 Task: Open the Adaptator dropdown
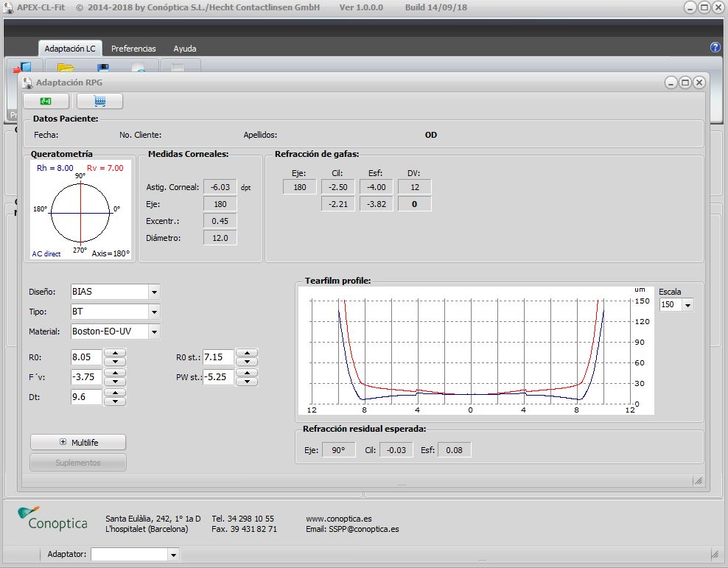pos(173,555)
